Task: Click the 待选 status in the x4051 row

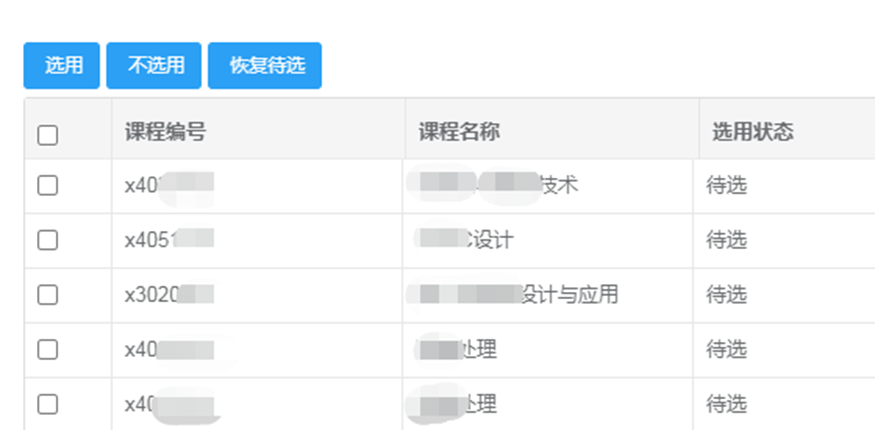Action: pos(727,240)
